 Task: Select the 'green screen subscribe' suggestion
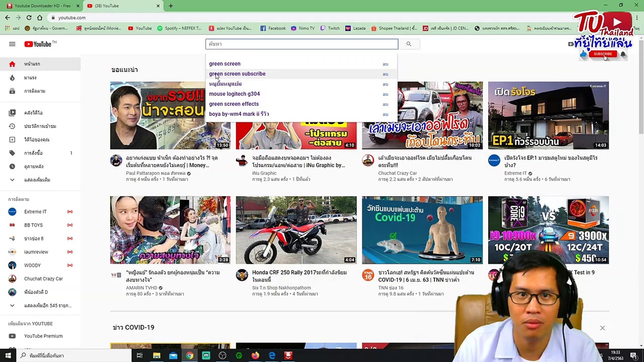(x=237, y=74)
